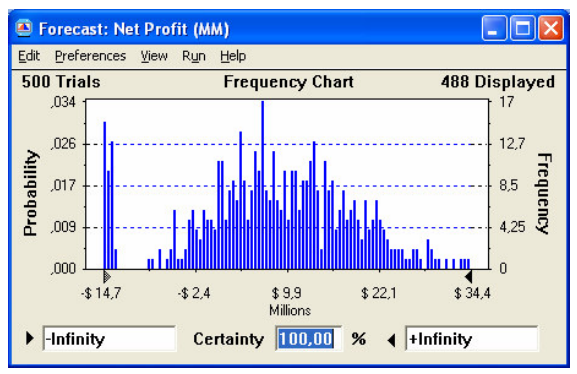The image size is (577, 374).
Task: Click the ',034' probability axis value
Action: tap(63, 102)
